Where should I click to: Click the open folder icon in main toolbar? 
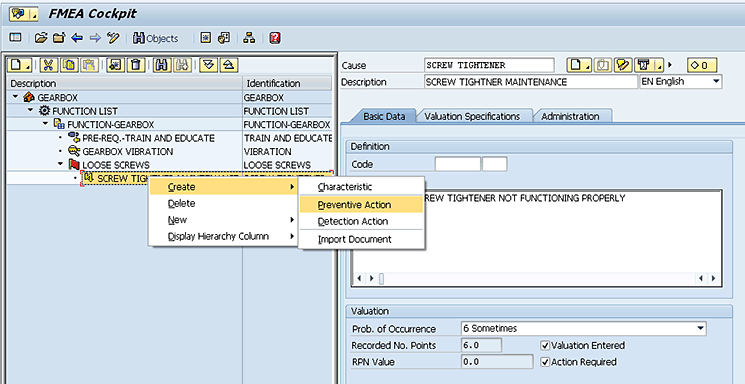(x=41, y=38)
